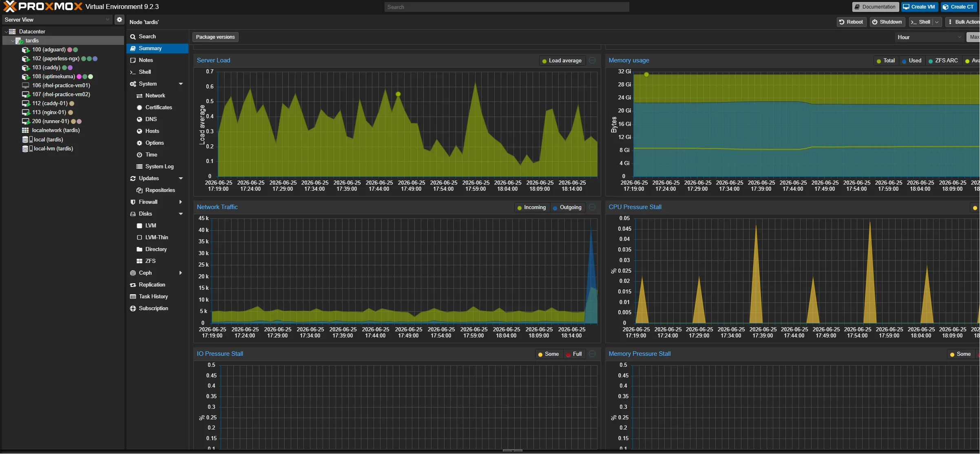Open the Notes menu item
Viewport: 980px width, 454px height.
157,60
